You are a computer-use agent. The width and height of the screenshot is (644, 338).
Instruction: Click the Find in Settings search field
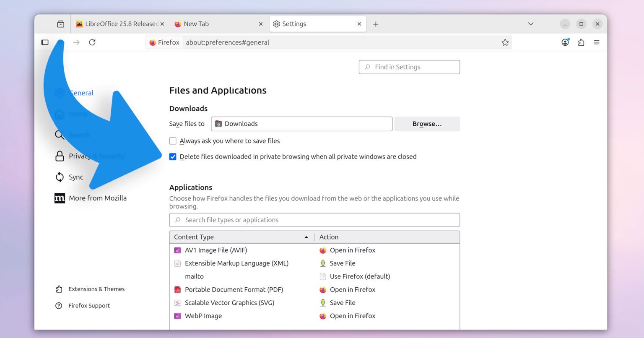[409, 67]
